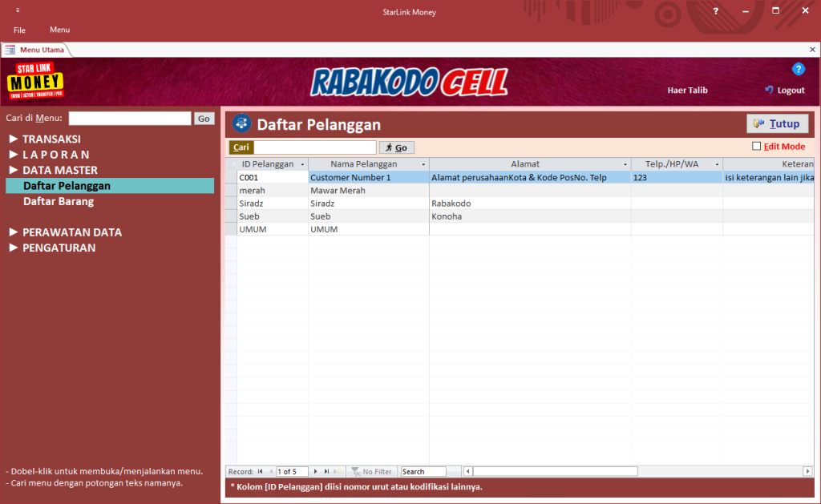821x504 pixels.
Task: Click the Star Link Money logo
Action: tap(35, 81)
